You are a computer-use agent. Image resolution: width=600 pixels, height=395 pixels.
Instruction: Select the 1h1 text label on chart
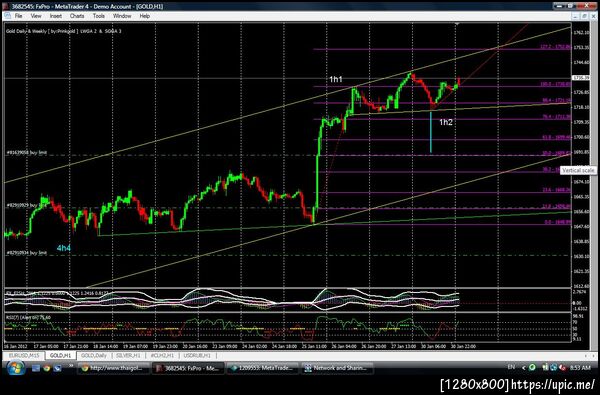[x=336, y=80]
